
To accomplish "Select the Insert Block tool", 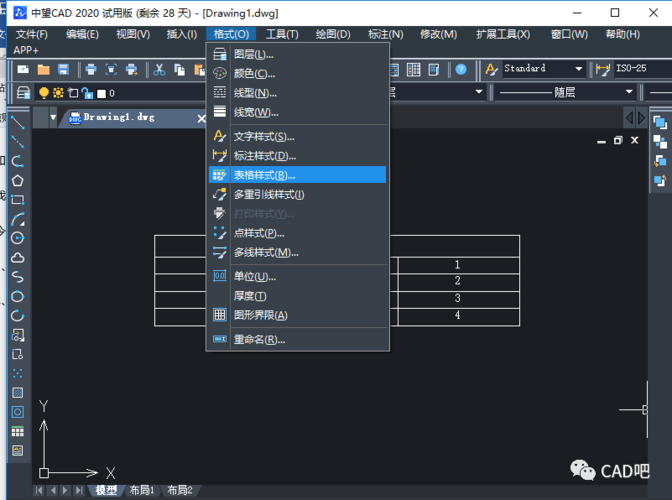I will (x=18, y=335).
